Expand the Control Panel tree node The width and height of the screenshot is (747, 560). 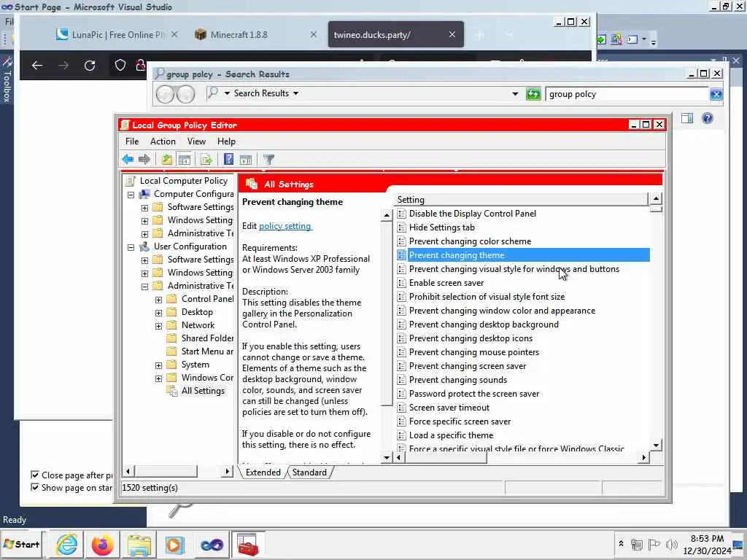[158, 300]
